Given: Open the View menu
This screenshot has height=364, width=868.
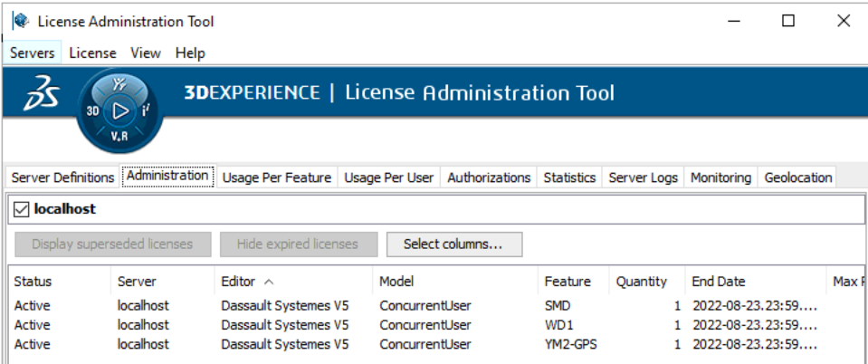Looking at the screenshot, I should (145, 53).
